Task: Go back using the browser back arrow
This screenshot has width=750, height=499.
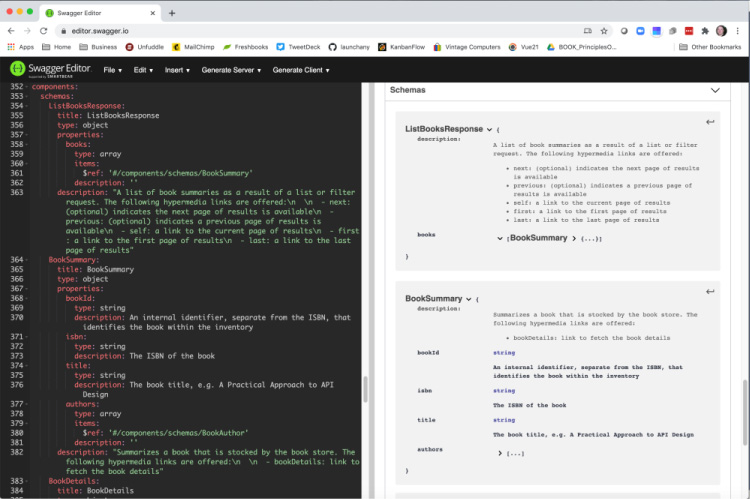Action: 11,31
